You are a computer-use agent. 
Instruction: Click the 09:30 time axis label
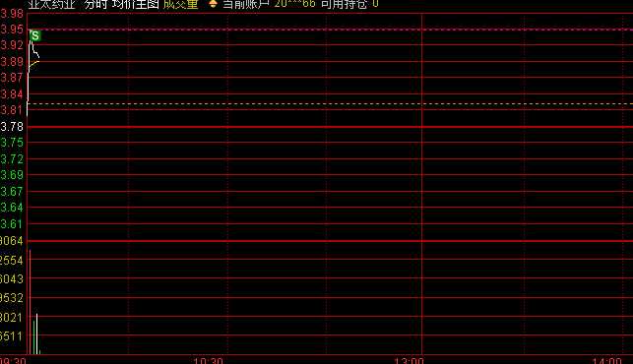pyautogui.click(x=13, y=360)
